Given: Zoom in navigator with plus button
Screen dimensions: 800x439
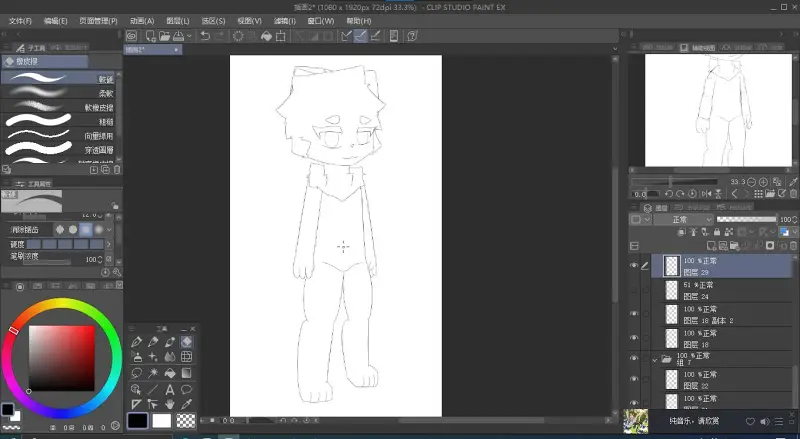Looking at the screenshot, I should (x=763, y=182).
